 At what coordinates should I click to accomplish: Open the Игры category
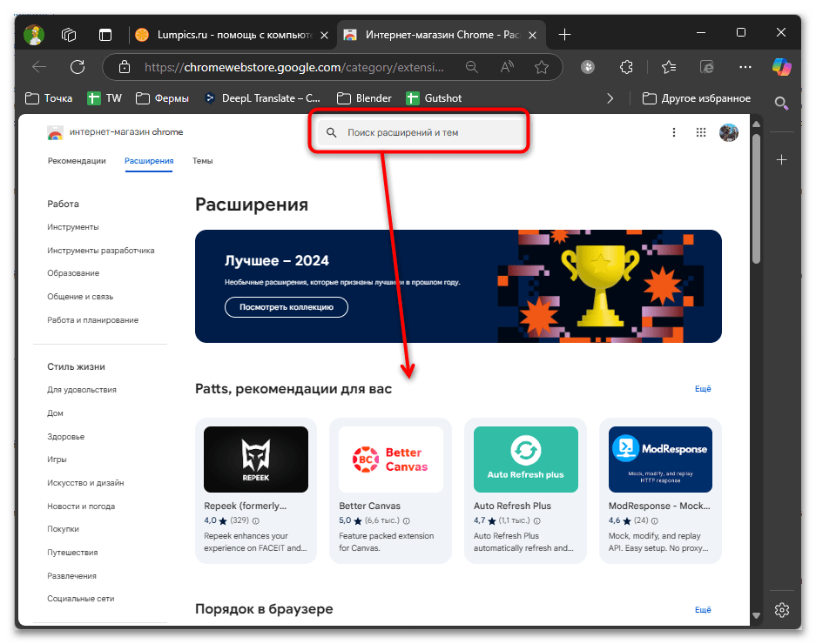pyautogui.click(x=57, y=460)
